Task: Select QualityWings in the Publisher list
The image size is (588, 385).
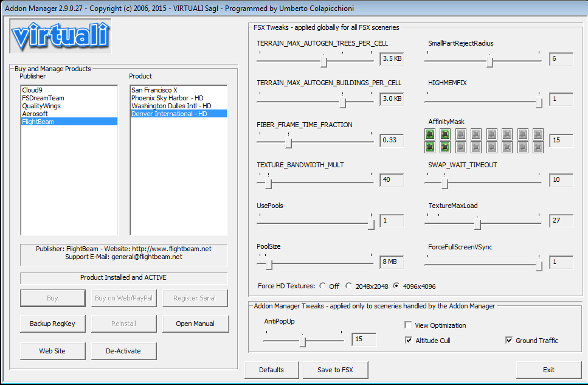Action: [x=69, y=106]
